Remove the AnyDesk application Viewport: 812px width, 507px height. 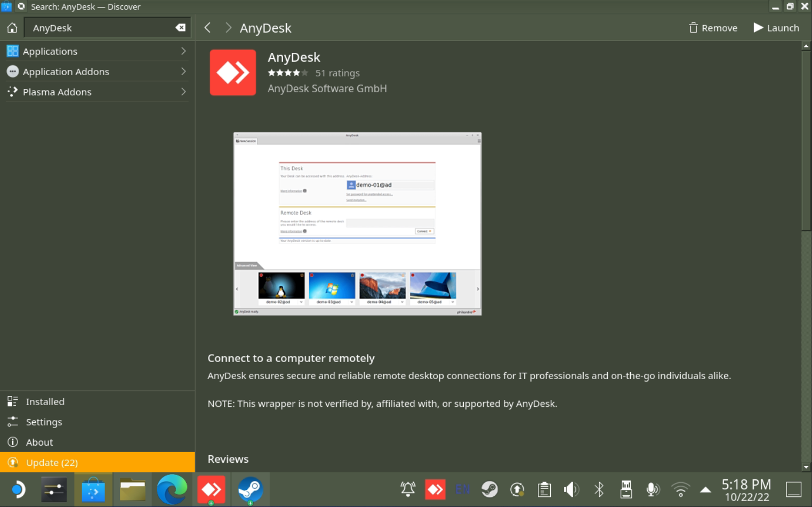[713, 28]
